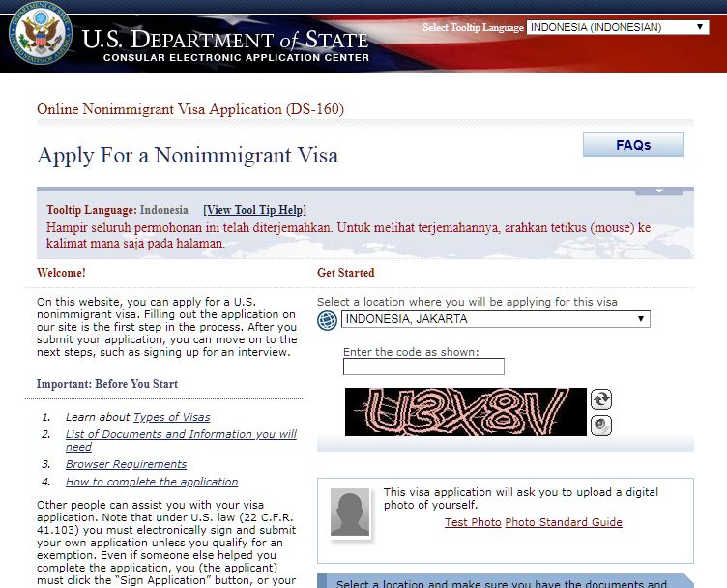The image size is (727, 588).
Task: Click the captcha image U3X8V
Action: 466,412
